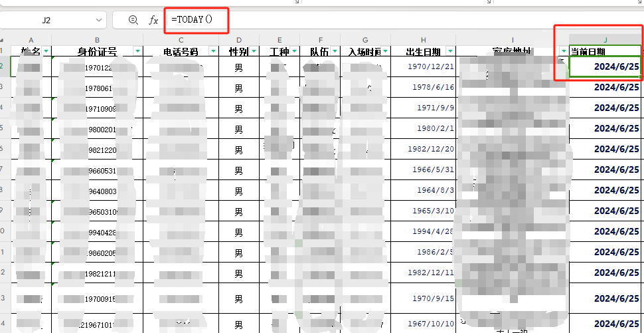Select 2024/6/25 in the 1965/3/10 row
The height and width of the screenshot is (333, 644).
click(605, 211)
